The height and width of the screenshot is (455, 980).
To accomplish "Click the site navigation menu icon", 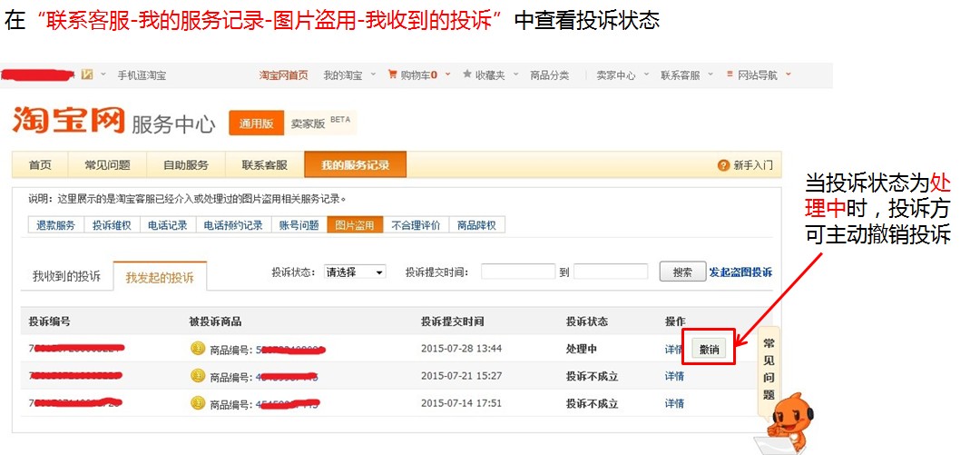I will [729, 74].
